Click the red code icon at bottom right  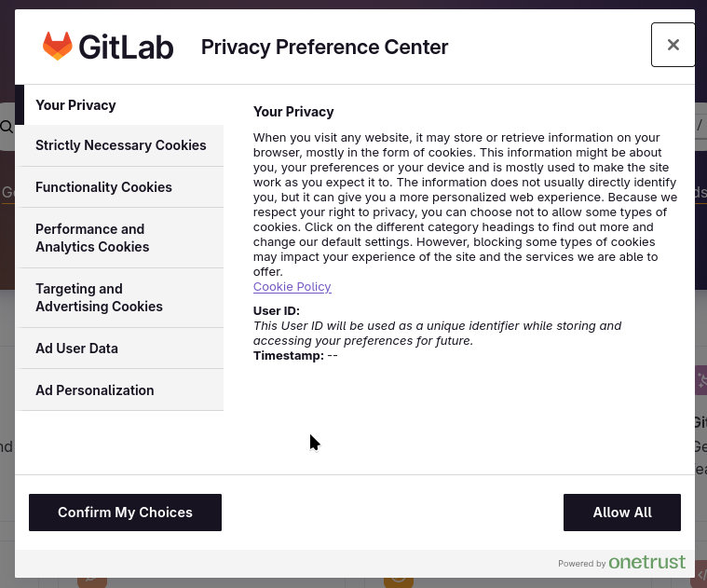click(700, 577)
